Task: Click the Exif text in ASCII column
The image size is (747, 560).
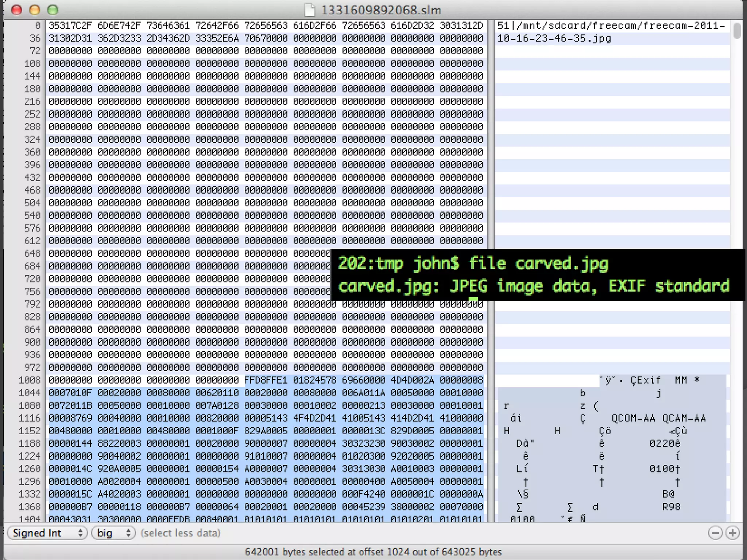Action: tap(649, 380)
